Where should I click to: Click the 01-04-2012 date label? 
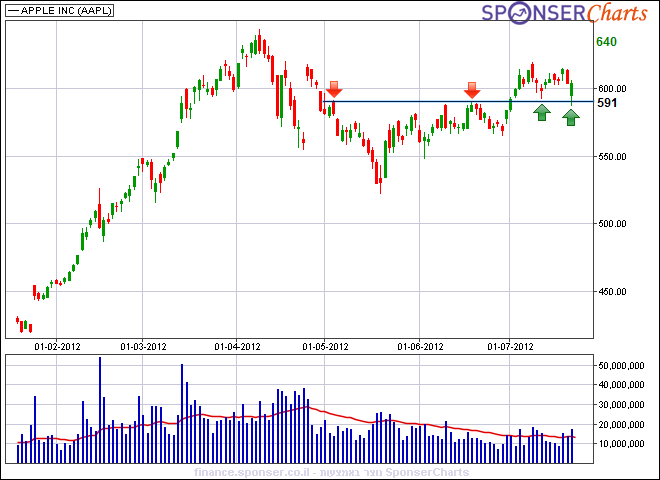point(237,347)
